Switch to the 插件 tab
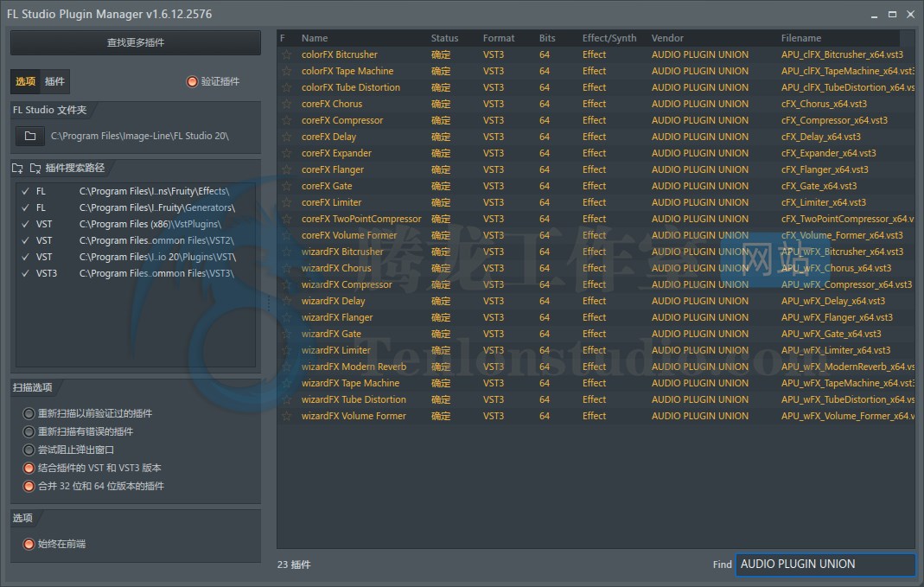Screen dimensions: 924x587 (54, 81)
